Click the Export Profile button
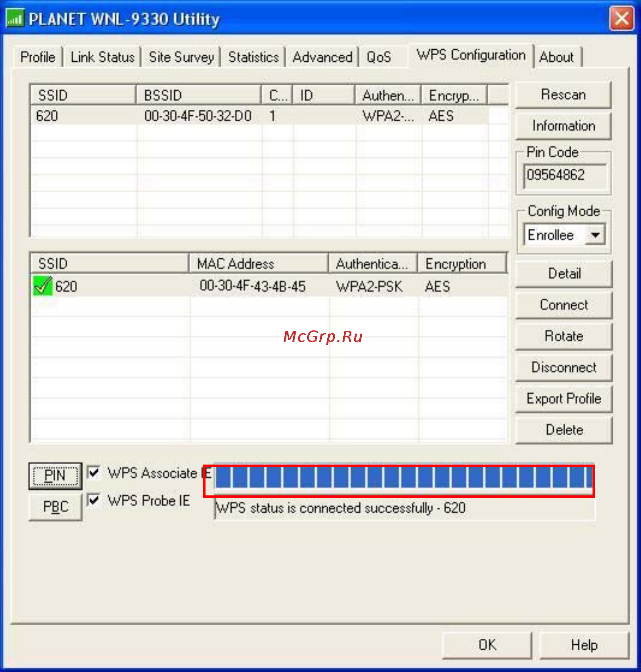 point(564,399)
